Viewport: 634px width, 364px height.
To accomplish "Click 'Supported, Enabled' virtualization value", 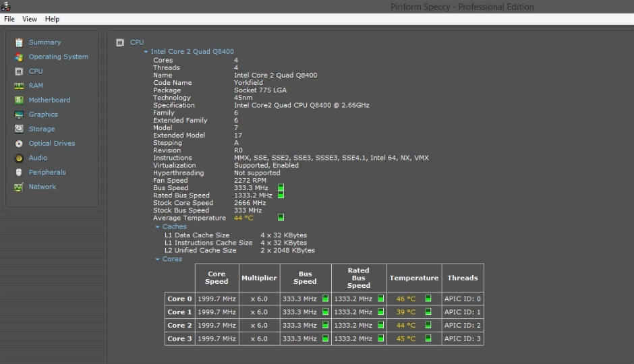I will (266, 166).
